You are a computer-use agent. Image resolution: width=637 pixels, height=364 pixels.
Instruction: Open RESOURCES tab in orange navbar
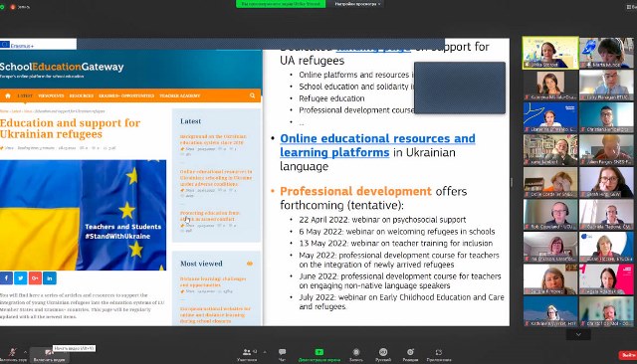[x=82, y=95]
